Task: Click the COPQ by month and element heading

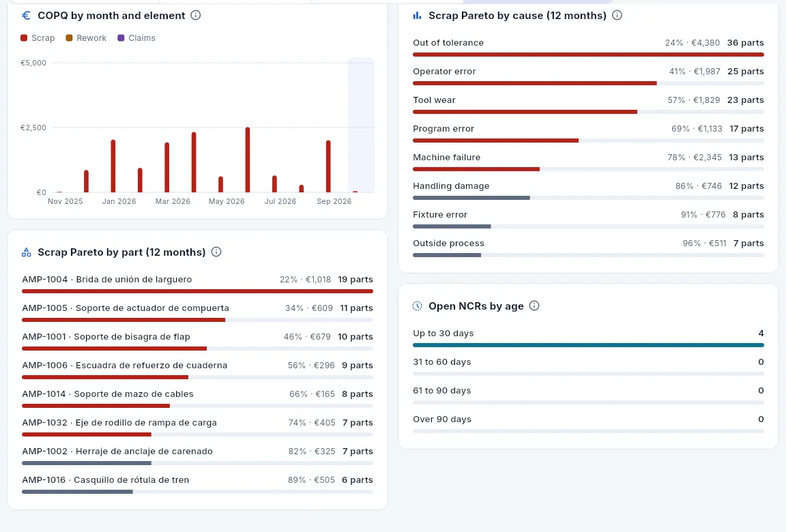Action: (x=111, y=16)
